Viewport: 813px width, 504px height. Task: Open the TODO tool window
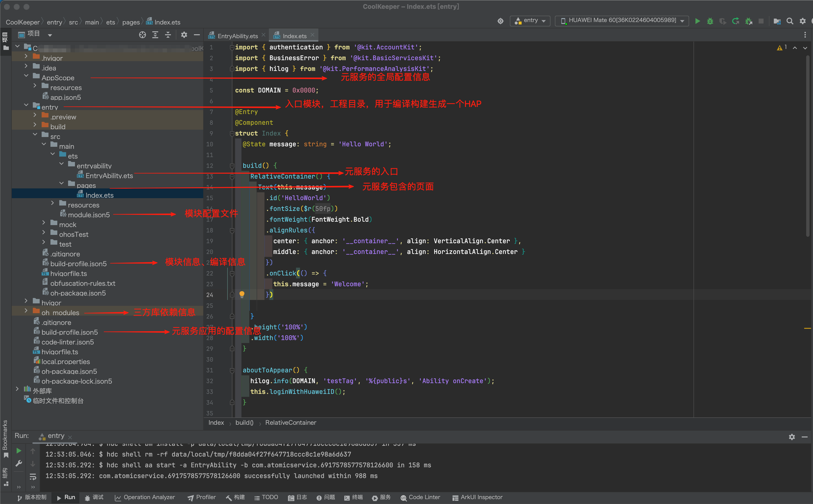pyautogui.click(x=266, y=497)
